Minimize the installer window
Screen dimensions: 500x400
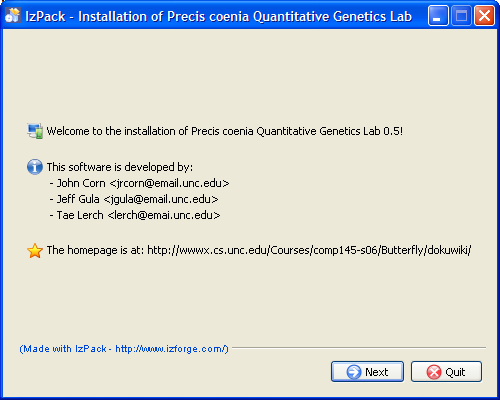(438, 15)
